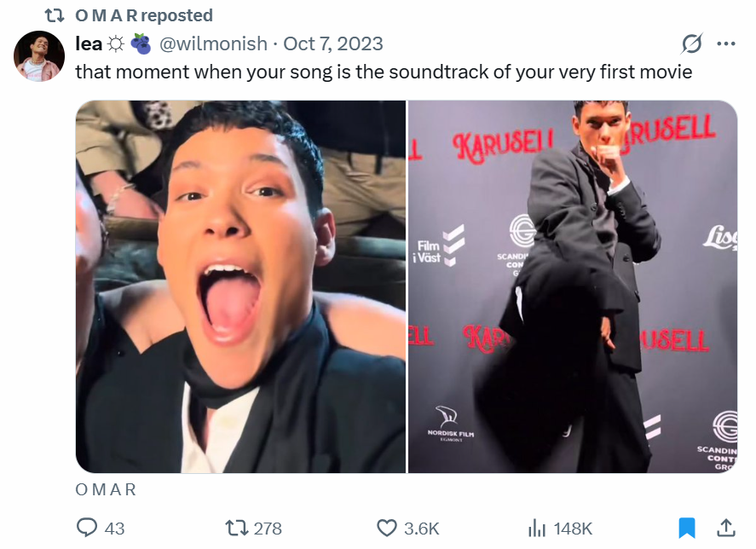
Task: Click the "O M A R" label below the media
Action: pos(106,489)
